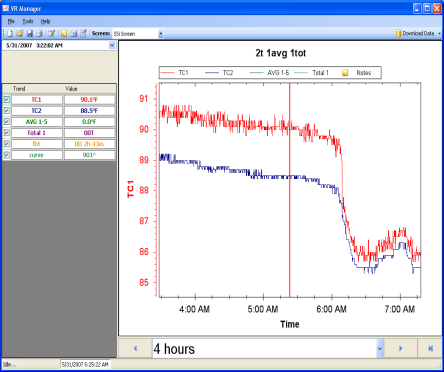Click the New document toolbar icon

point(10,33)
